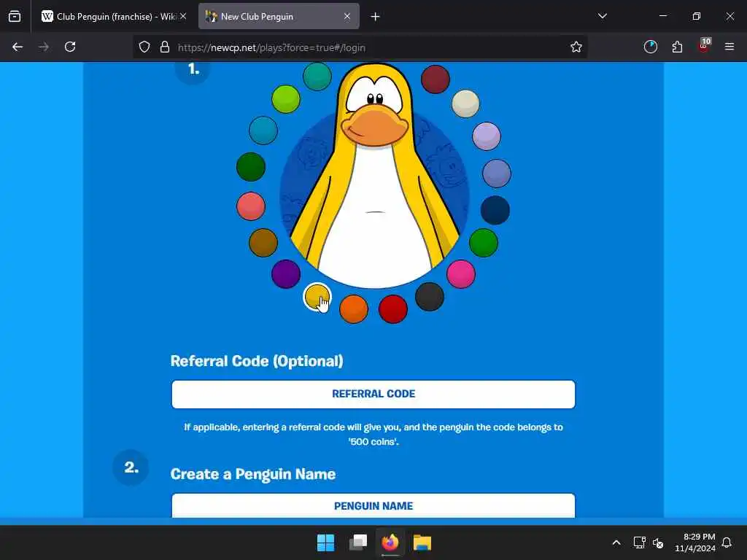Open the Extensions puzzle icon
The image size is (747, 560).
pos(677,47)
